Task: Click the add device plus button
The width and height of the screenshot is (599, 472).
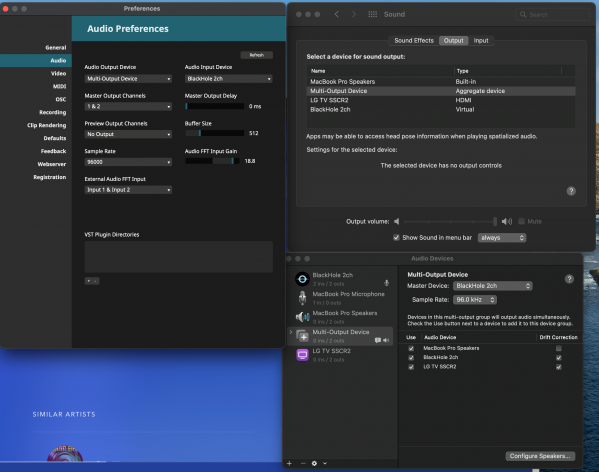Action: [x=289, y=463]
